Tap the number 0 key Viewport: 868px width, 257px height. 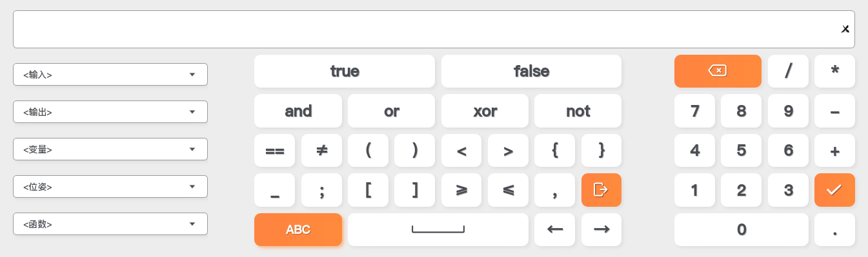[741, 229]
